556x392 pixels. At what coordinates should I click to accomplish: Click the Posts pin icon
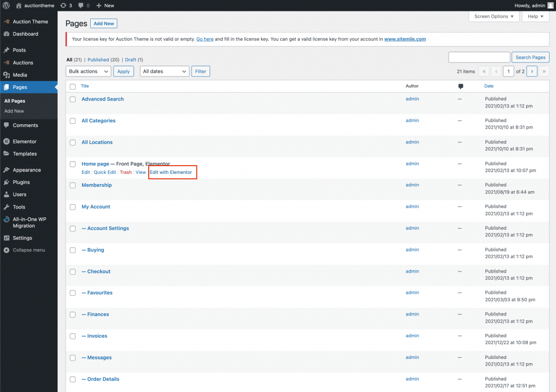click(x=7, y=50)
